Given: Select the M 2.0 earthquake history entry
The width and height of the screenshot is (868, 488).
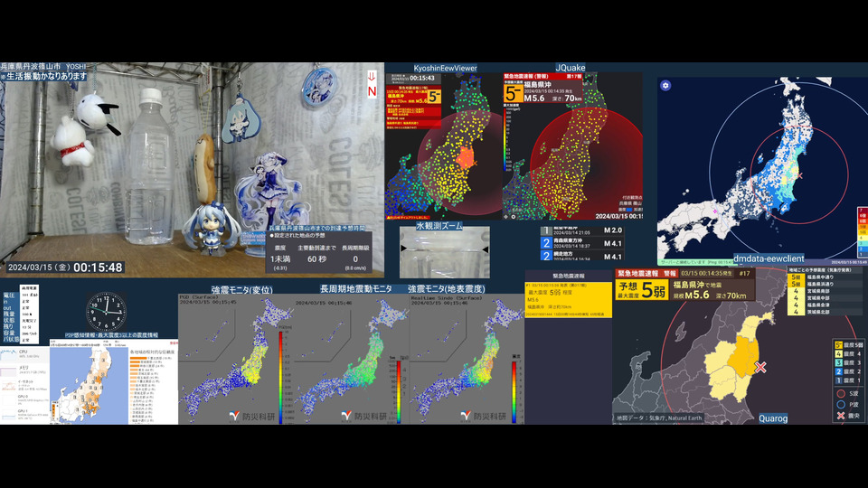Looking at the screenshot, I should [582, 230].
